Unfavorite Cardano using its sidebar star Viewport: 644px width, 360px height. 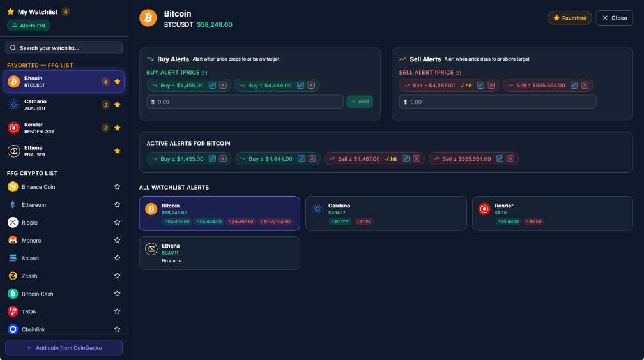[117, 105]
